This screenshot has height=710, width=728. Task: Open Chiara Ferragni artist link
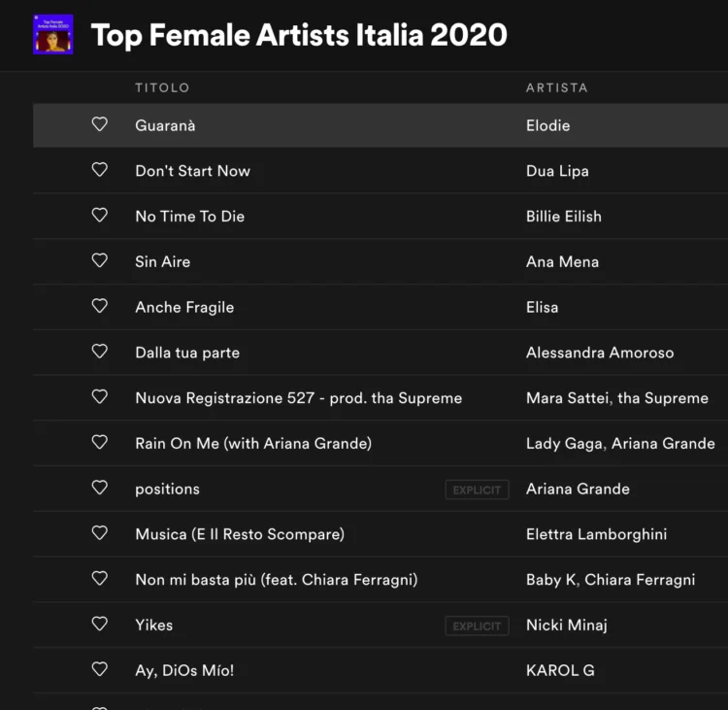pos(640,580)
